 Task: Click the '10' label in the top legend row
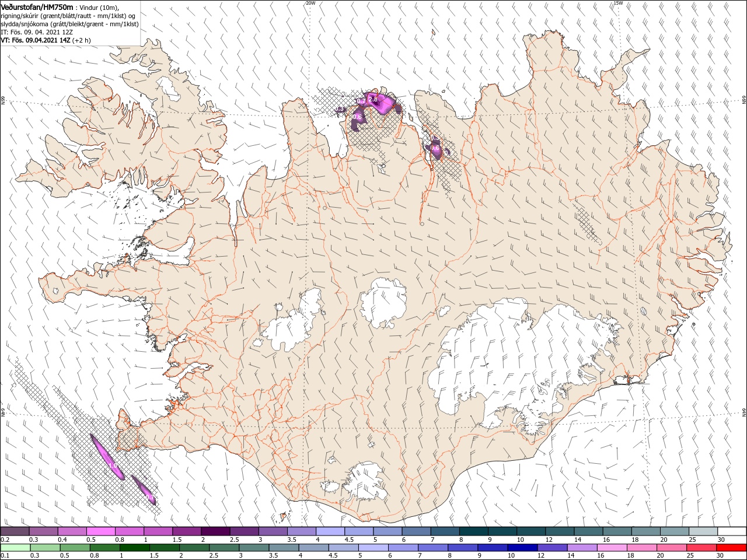520,540
